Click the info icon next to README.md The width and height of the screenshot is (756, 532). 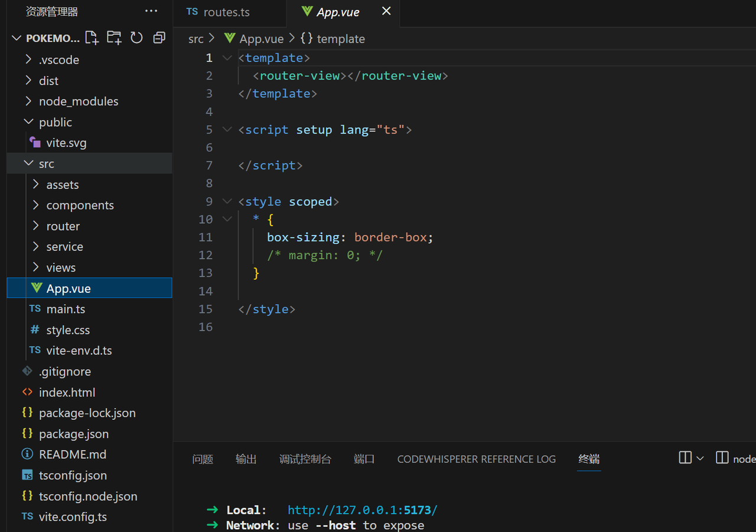coord(27,454)
